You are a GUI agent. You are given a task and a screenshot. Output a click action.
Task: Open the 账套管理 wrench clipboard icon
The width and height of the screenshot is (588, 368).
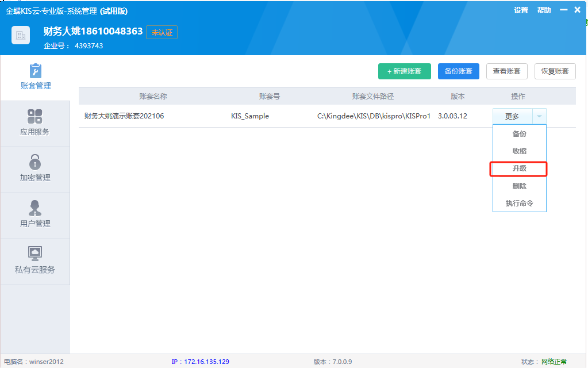tap(35, 71)
